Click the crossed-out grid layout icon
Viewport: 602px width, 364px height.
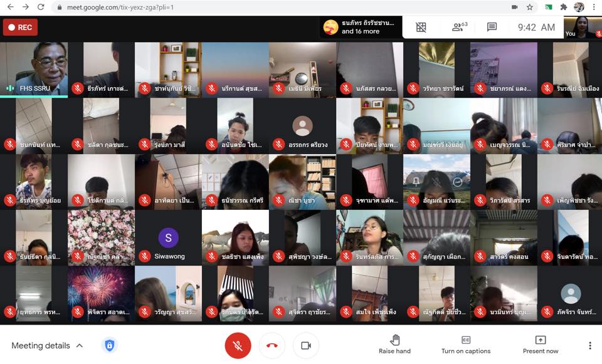pyautogui.click(x=421, y=27)
